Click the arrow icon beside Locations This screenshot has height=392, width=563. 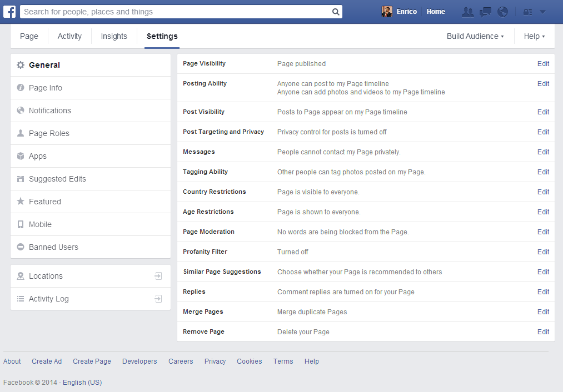(x=158, y=276)
